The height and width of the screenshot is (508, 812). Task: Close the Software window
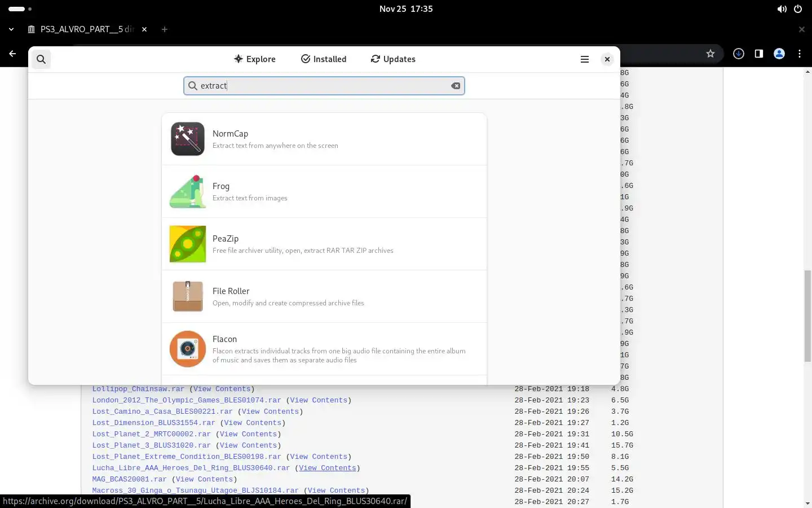[607, 59]
